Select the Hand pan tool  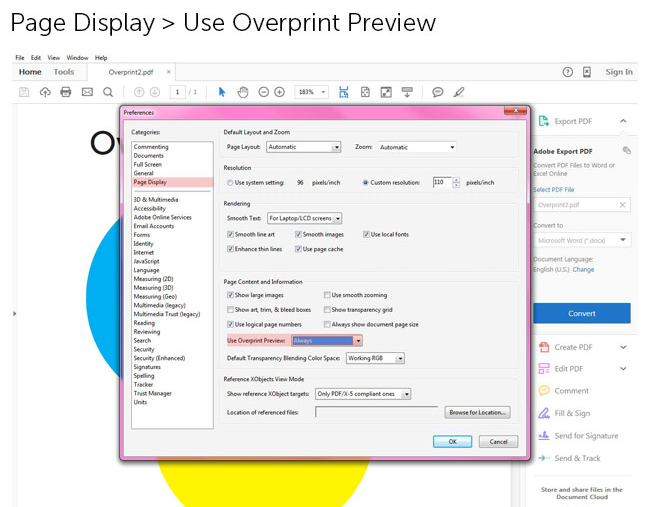[x=243, y=92]
